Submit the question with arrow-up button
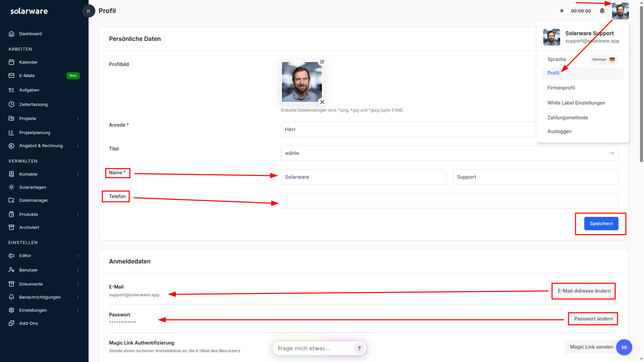Screen dimensions: 644x362 tap(359, 349)
